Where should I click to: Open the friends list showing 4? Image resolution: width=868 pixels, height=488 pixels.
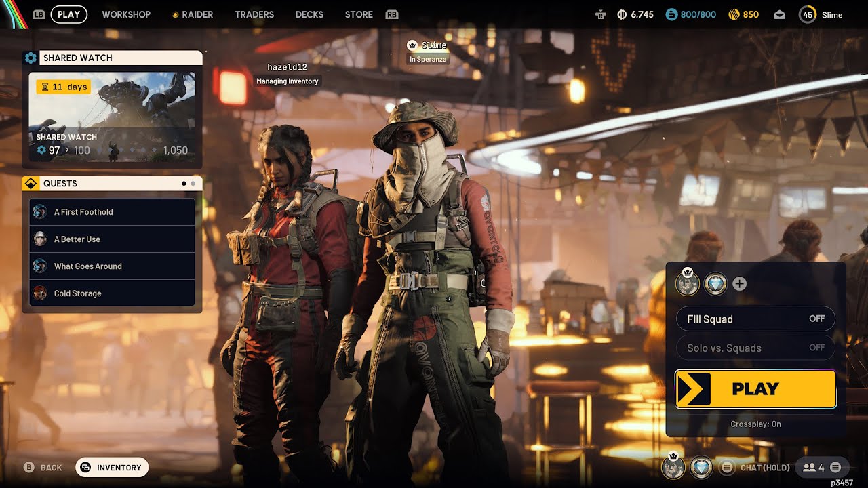pos(814,467)
